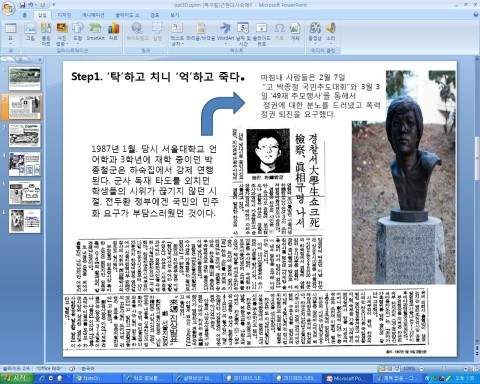
Task: Insert 슬라이드 번호 (Slide Number)
Action: click(261, 33)
